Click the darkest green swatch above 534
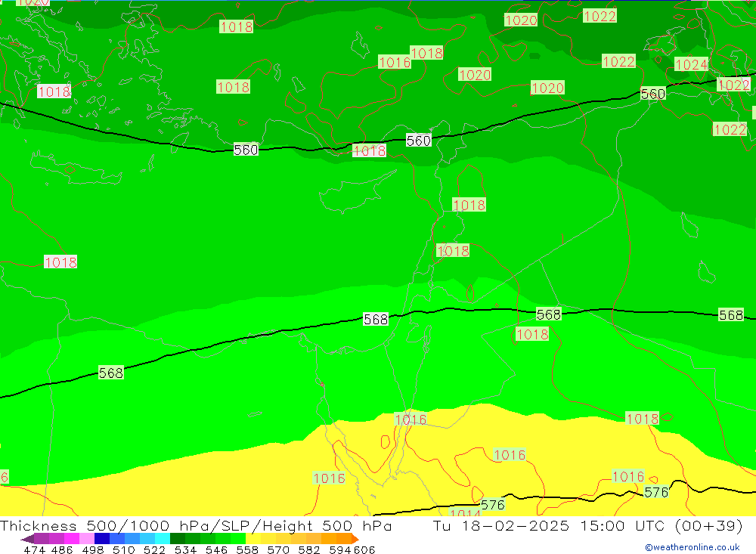This screenshot has width=756, height=554. pos(178,539)
